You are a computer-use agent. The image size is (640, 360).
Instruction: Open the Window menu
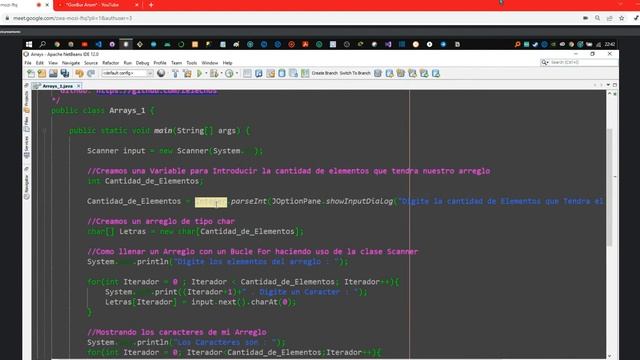coord(210,63)
